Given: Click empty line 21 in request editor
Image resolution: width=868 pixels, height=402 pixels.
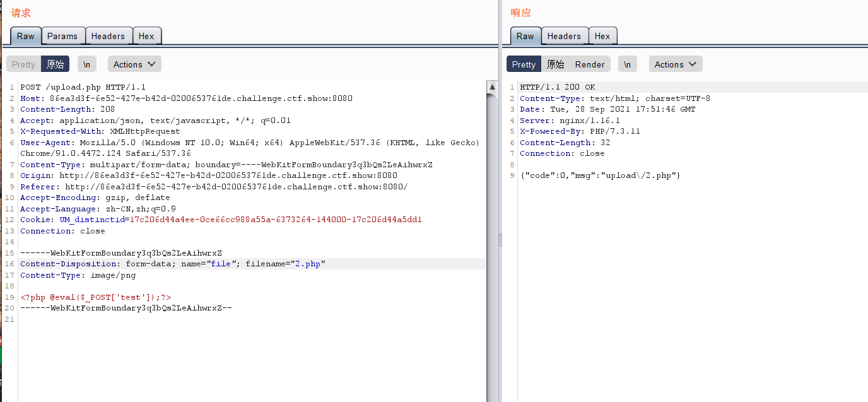Looking at the screenshot, I should pos(252,319).
